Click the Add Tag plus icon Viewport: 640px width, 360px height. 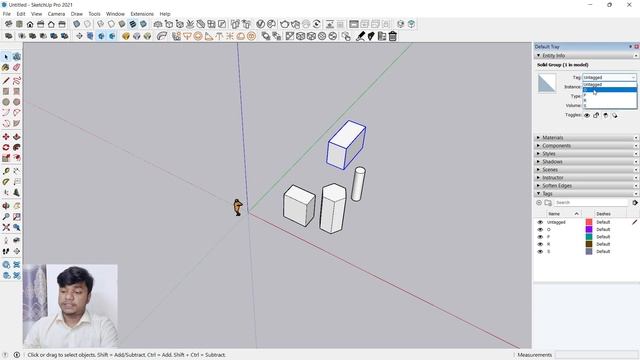click(539, 202)
